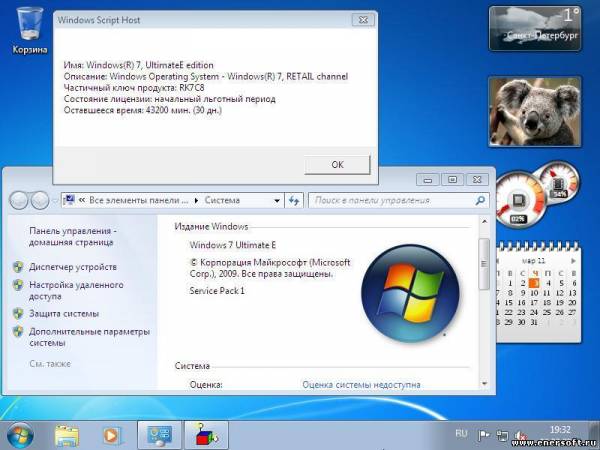Click the scroll-down arrow in the Система window
The width and height of the screenshot is (600, 450).
pyautogui.click(x=484, y=383)
